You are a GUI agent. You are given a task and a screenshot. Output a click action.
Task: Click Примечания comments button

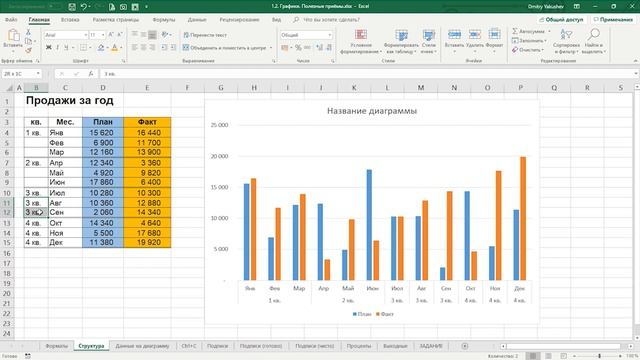(x=613, y=20)
